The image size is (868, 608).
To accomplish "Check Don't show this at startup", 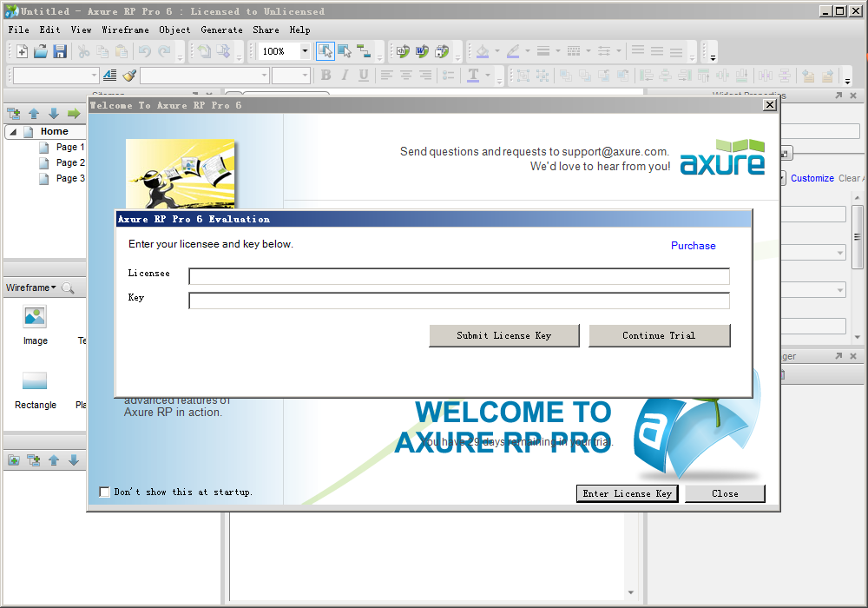I will [x=104, y=492].
